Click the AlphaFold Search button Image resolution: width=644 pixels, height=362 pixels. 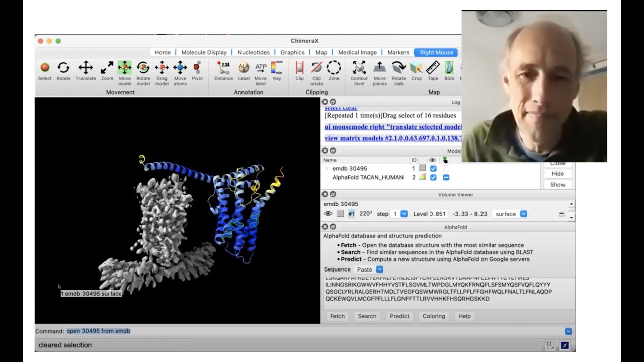tap(367, 316)
